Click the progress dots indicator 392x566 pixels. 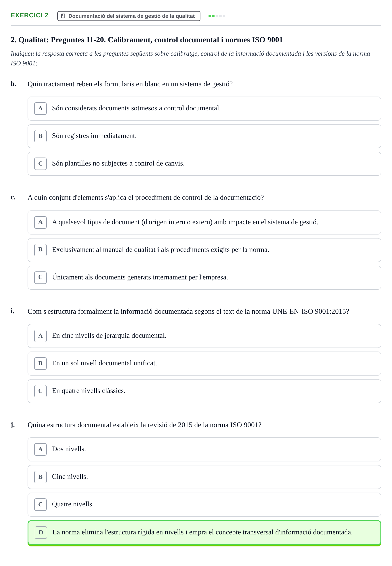click(217, 16)
